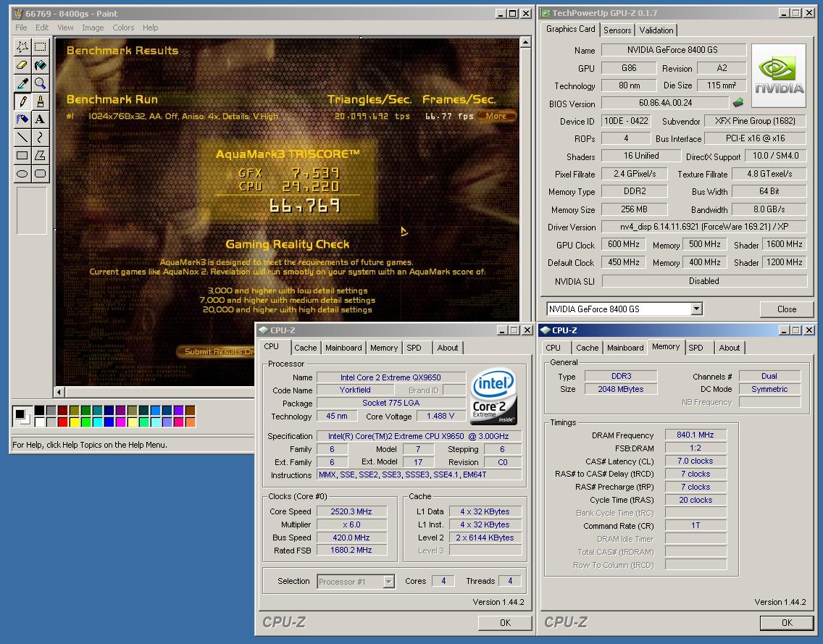This screenshot has width=823, height=644.
Task: Open SPD tab in CPU-Z processor window
Action: tap(414, 348)
